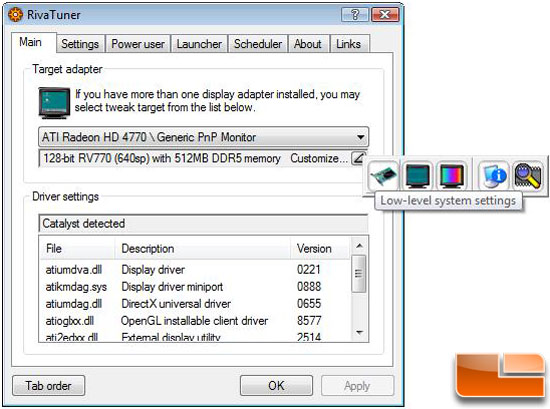550x409 pixels.
Task: Click the 'Catalyst detected' status field
Action: tap(203, 223)
